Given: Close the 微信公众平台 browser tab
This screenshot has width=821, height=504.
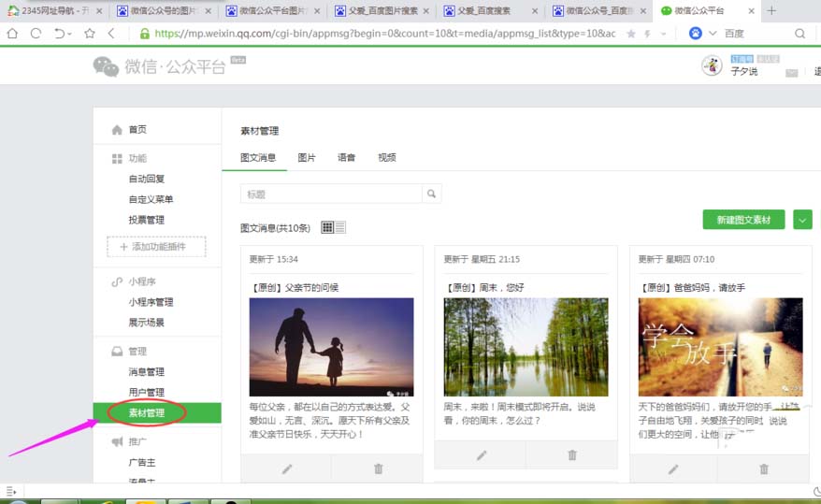Looking at the screenshot, I should (752, 10).
